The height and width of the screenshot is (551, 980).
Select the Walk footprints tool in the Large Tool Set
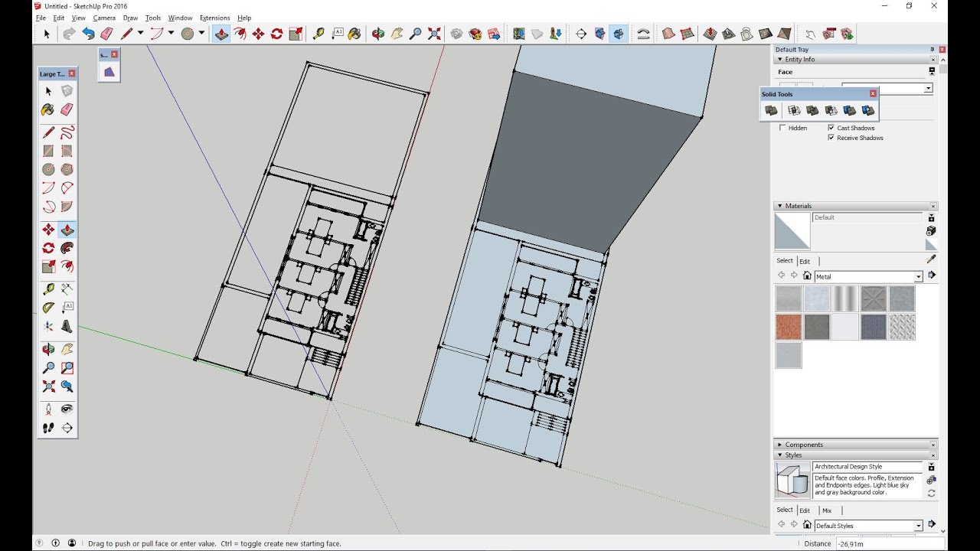click(x=48, y=428)
